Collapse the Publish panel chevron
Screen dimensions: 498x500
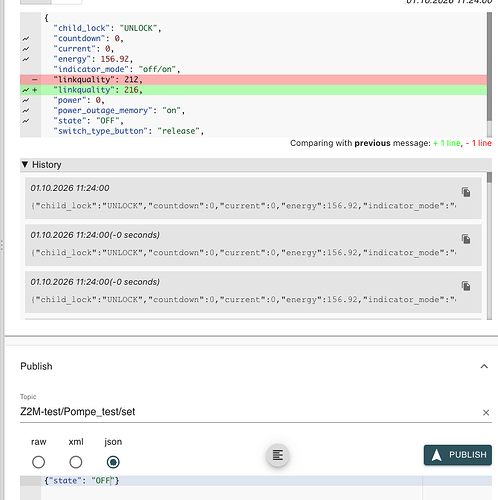point(484,366)
